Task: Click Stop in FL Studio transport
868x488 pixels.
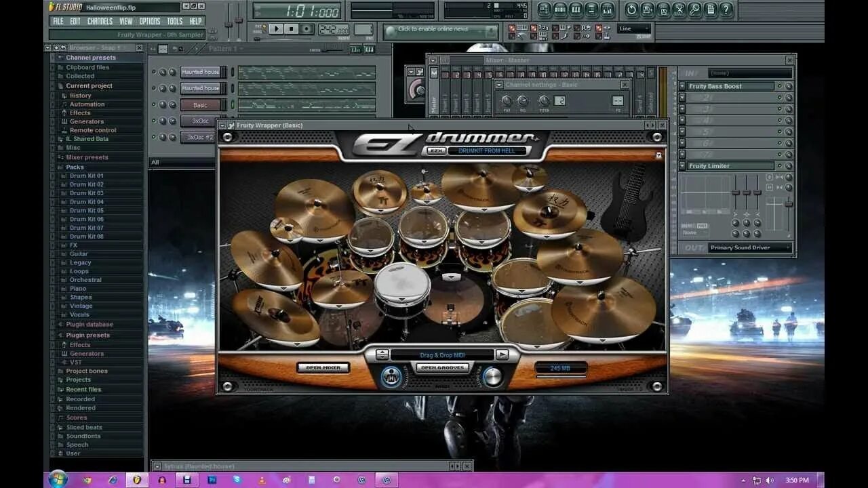Action: 291,28
